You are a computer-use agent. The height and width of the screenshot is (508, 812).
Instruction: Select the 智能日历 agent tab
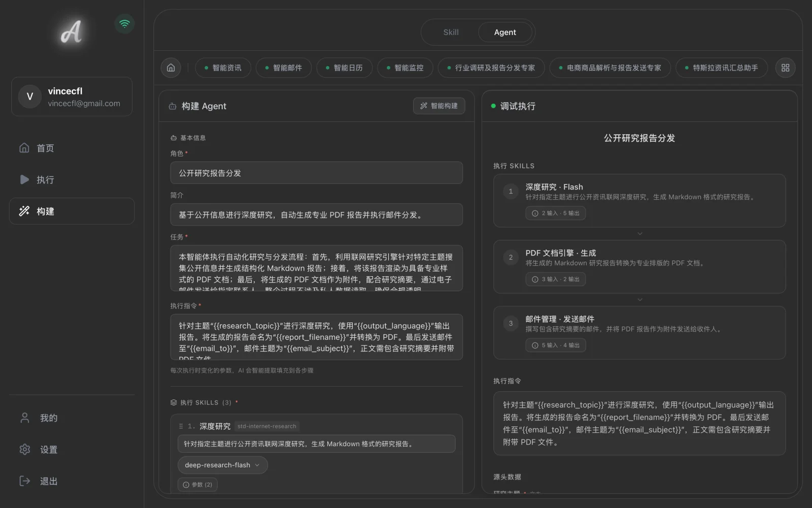click(x=344, y=68)
